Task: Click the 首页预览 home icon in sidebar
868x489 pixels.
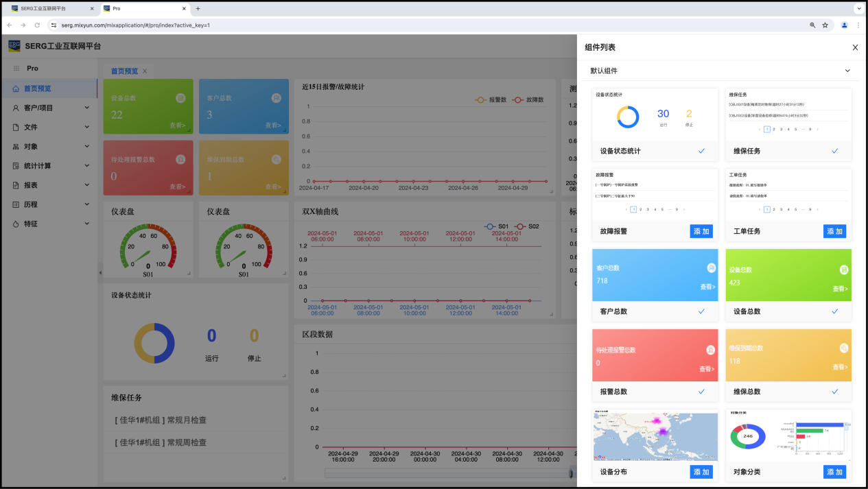Action: (16, 88)
